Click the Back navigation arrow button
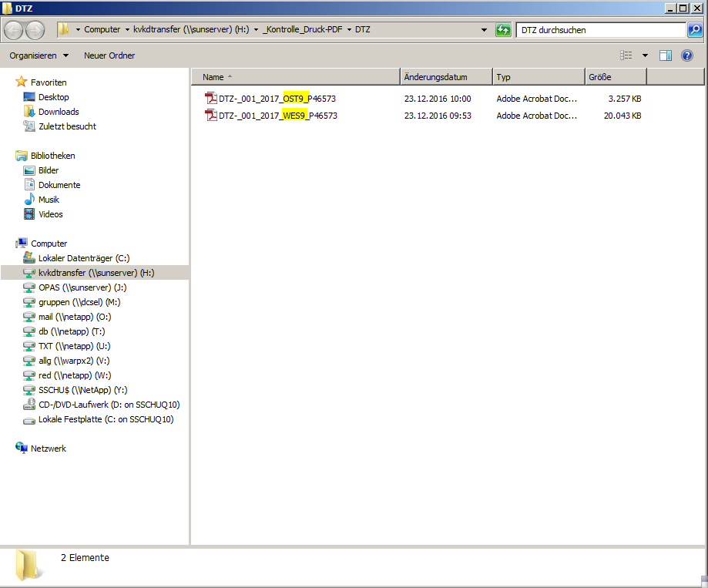The height and width of the screenshot is (588, 708). [x=14, y=30]
